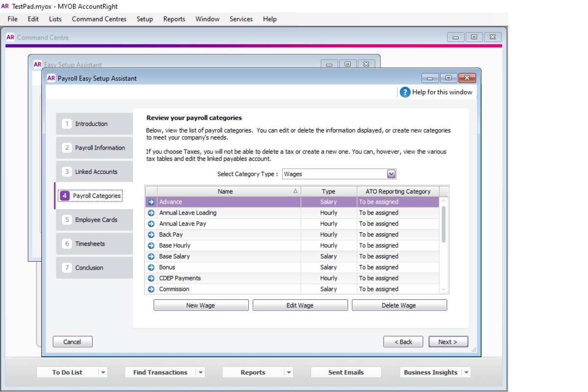This screenshot has width=588, height=392.
Task: Open the Command Centres menu
Action: (x=99, y=19)
